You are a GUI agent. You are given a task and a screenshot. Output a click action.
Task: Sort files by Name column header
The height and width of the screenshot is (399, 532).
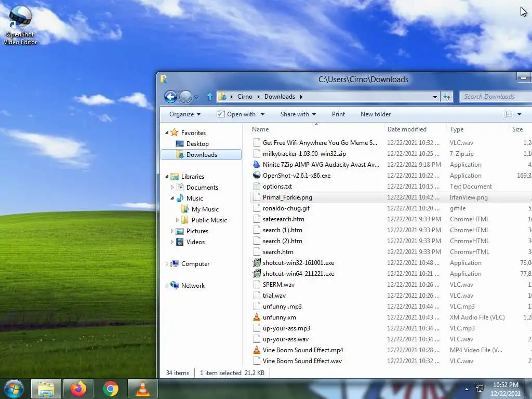[260, 129]
